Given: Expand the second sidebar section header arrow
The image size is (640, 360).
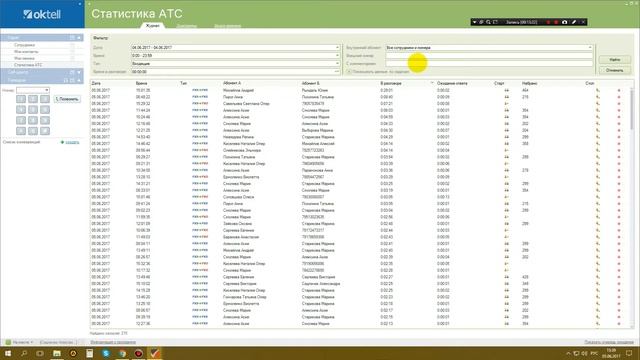Looking at the screenshot, I should click(x=79, y=72).
